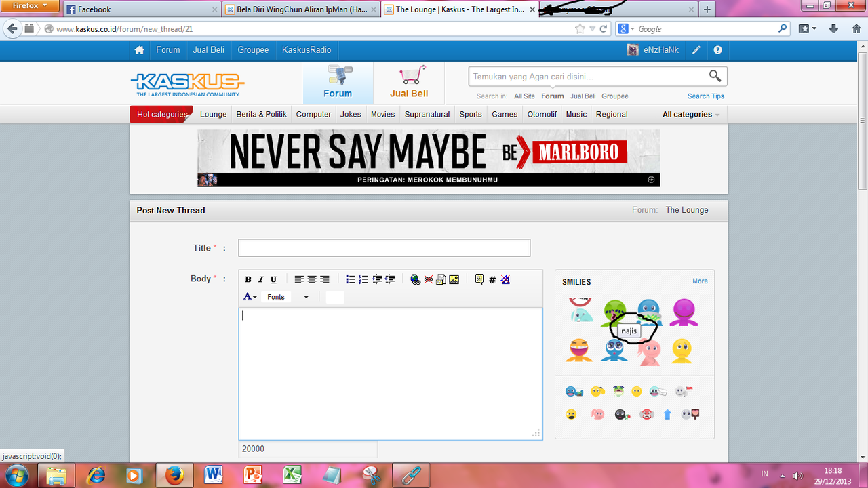The height and width of the screenshot is (488, 868).
Task: Click the magnifier search icon
Action: click(x=715, y=76)
